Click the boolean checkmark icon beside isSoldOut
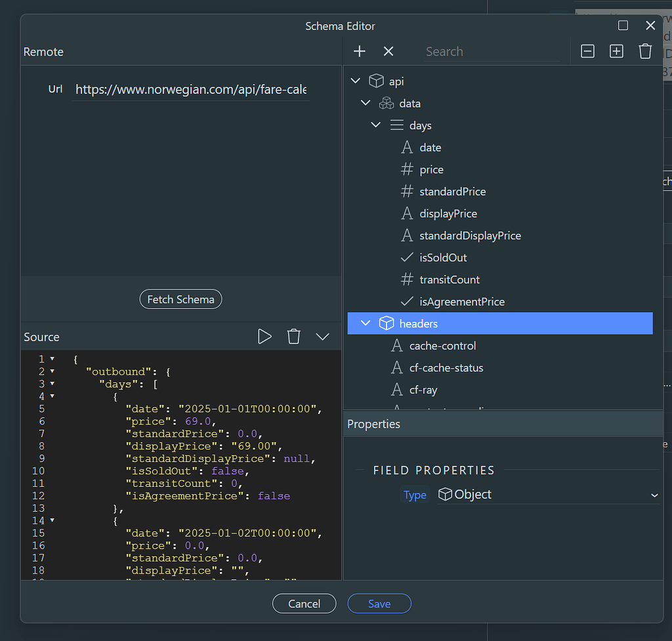The width and height of the screenshot is (672, 641). click(x=407, y=257)
